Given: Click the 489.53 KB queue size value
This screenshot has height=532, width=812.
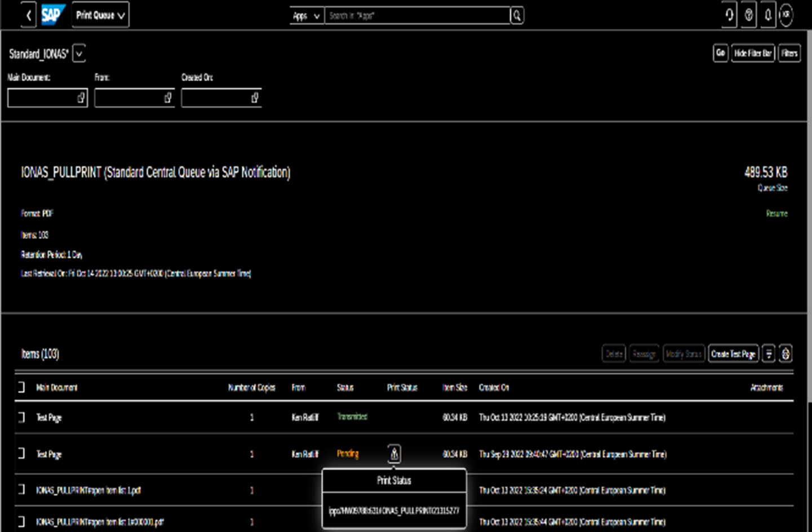Looking at the screenshot, I should coord(766,172).
